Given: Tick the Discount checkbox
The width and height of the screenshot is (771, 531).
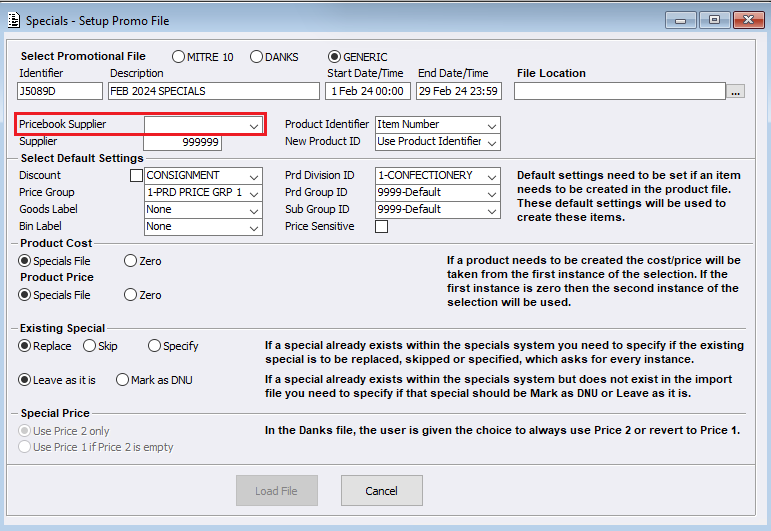Looking at the screenshot, I should point(136,176).
